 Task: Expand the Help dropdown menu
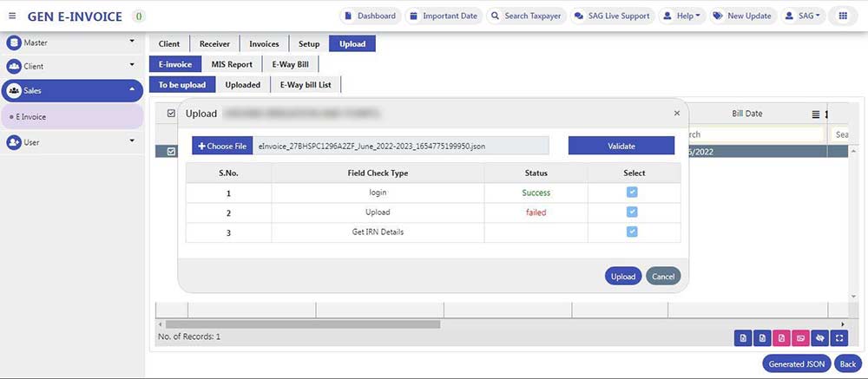point(681,16)
